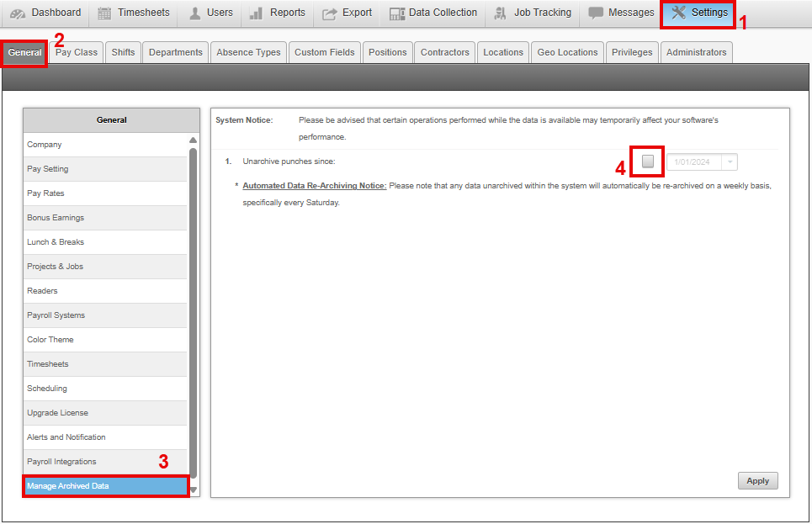Open the General settings tab
The width and height of the screenshot is (812, 524).
tap(25, 52)
